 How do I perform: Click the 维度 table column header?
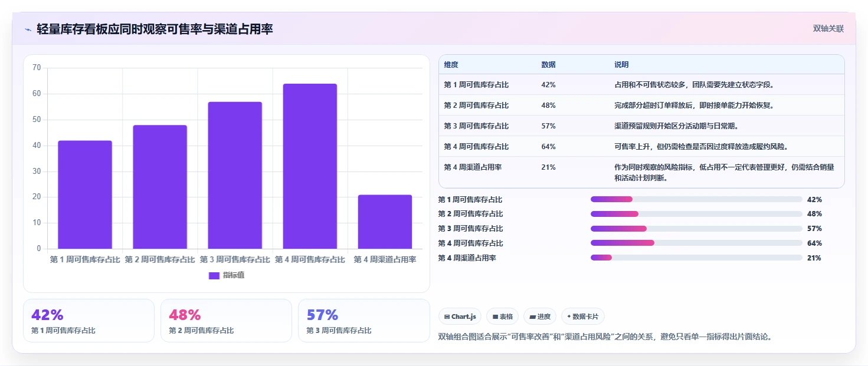tap(451, 65)
